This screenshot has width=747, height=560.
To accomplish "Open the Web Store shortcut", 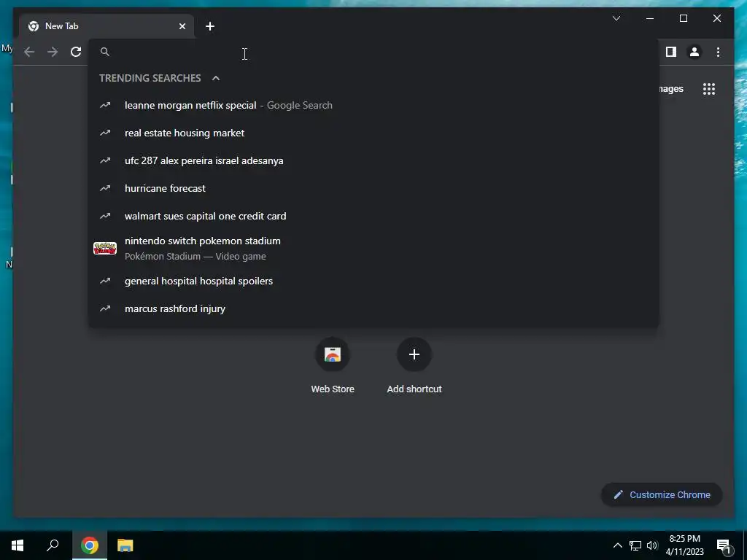I will click(x=333, y=366).
